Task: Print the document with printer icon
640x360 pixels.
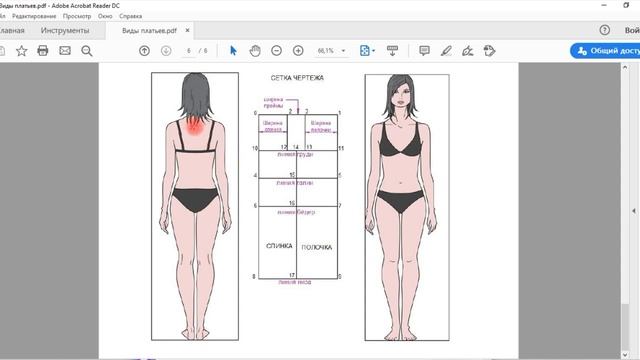Action: point(43,51)
